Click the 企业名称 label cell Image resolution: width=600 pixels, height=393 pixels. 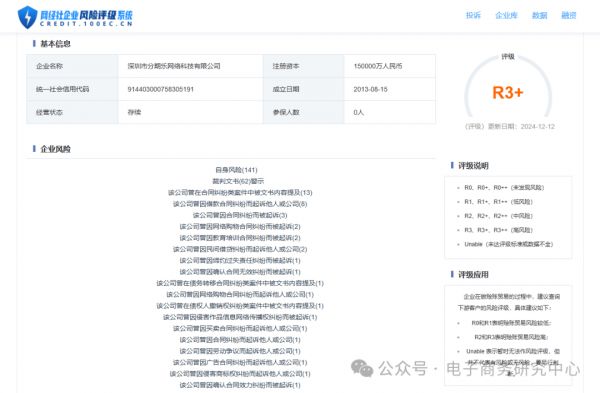[72, 66]
